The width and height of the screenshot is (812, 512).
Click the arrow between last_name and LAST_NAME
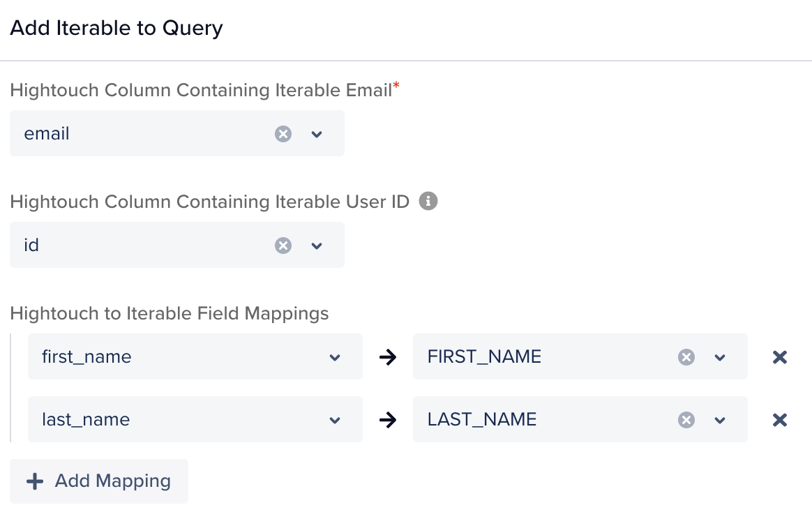click(387, 419)
